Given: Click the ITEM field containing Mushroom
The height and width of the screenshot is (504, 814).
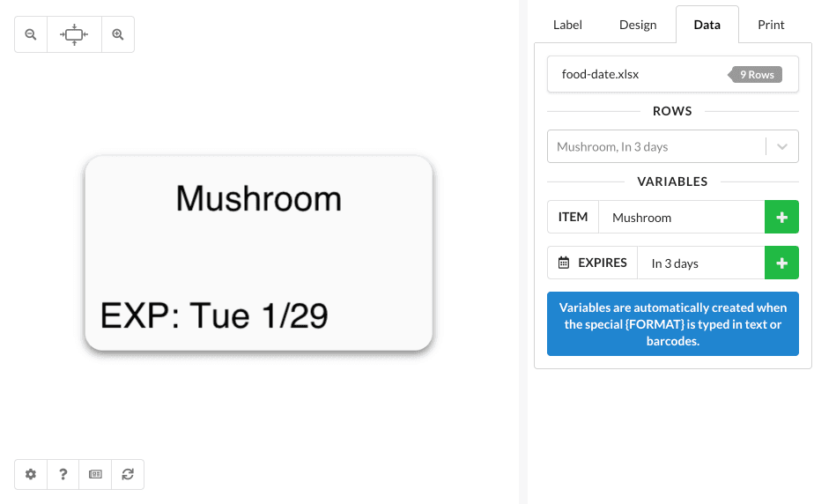Looking at the screenshot, I should (681, 217).
